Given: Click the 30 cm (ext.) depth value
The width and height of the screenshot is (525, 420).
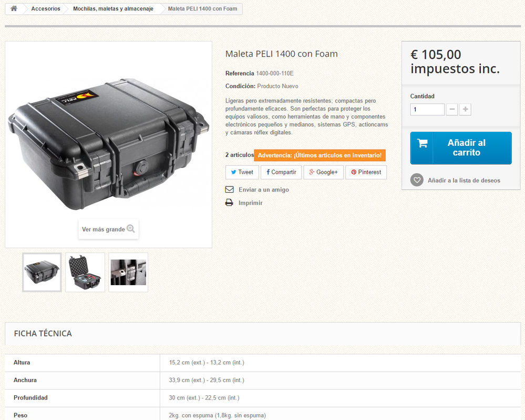Looking at the screenshot, I should pos(204,398).
